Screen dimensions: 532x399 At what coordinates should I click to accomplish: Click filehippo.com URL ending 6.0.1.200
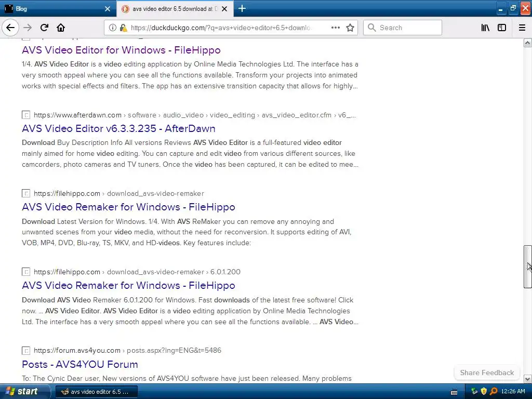pos(137,272)
